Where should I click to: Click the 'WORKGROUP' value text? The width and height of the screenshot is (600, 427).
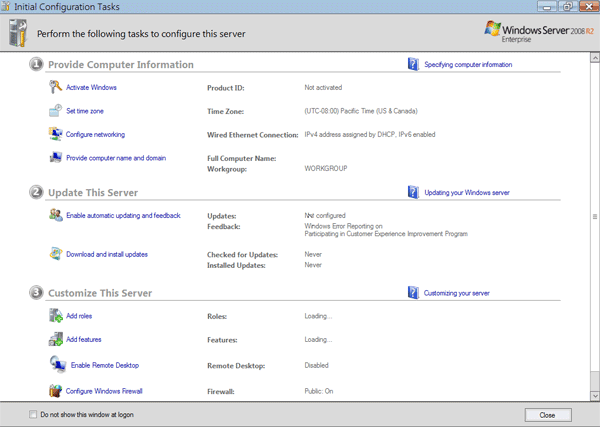point(326,168)
